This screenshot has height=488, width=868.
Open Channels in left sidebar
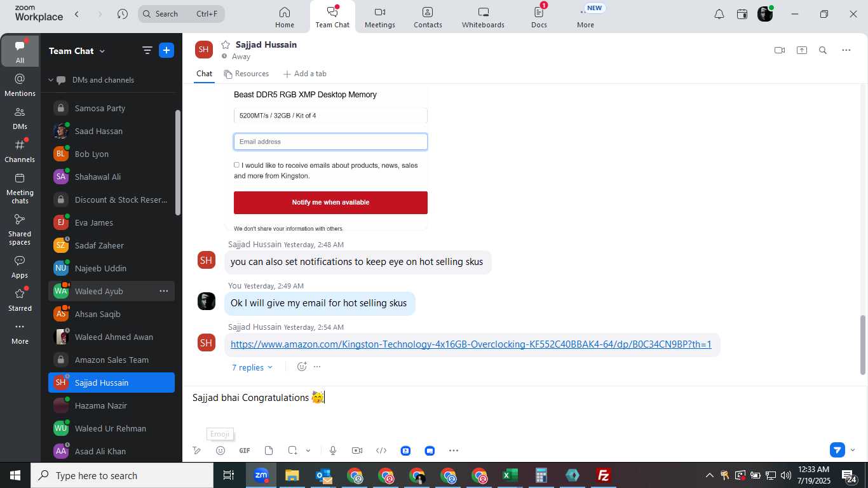tap(20, 151)
